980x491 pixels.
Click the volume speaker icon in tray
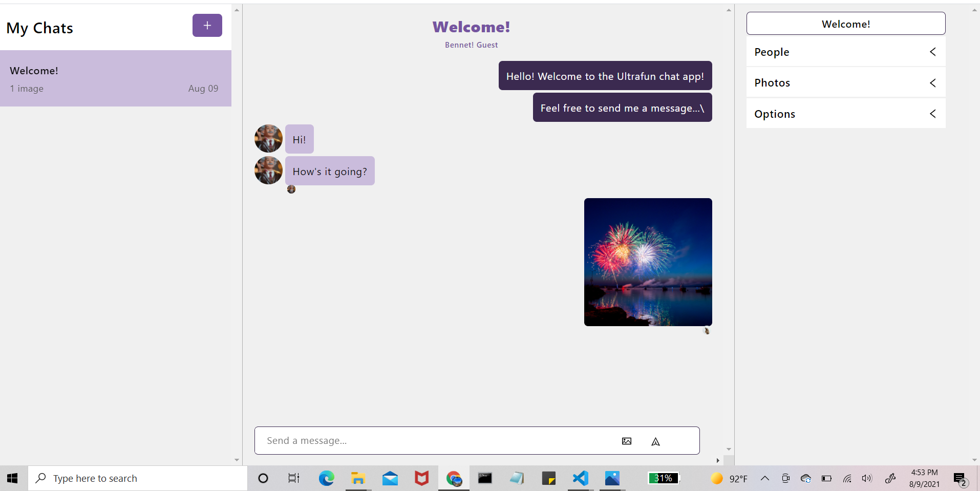click(x=867, y=478)
